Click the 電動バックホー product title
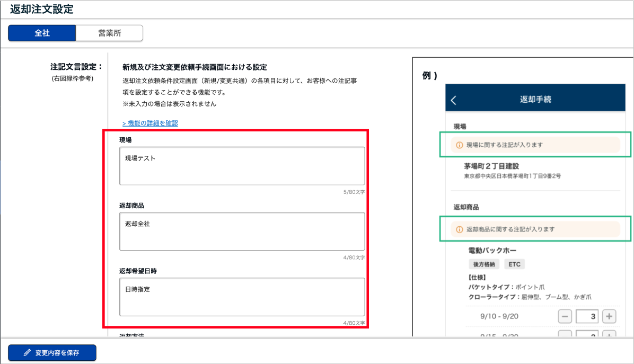This screenshot has width=634, height=364. [492, 250]
